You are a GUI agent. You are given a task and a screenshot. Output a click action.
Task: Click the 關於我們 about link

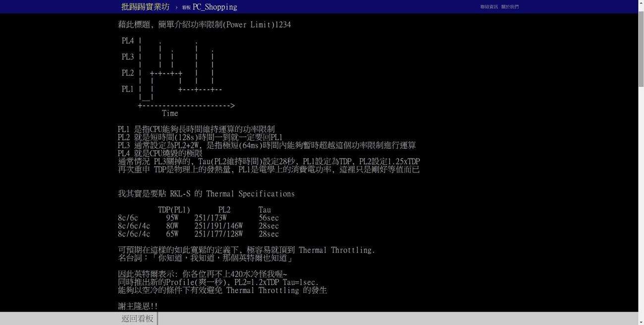click(x=509, y=6)
